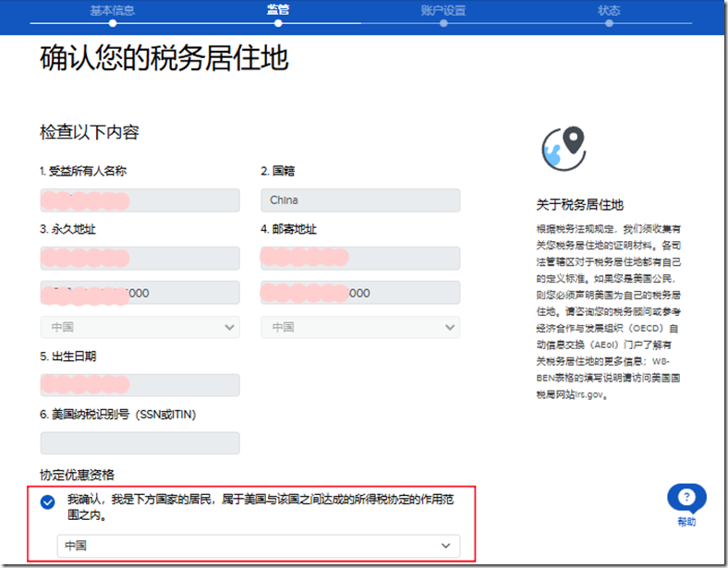Focus the first 永久地址 address line

pos(140,259)
